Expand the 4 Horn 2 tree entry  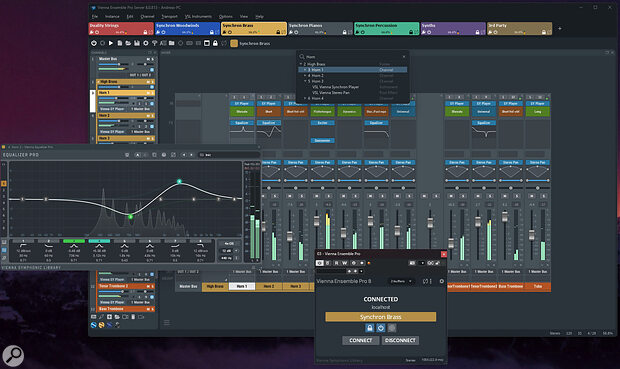click(305, 75)
